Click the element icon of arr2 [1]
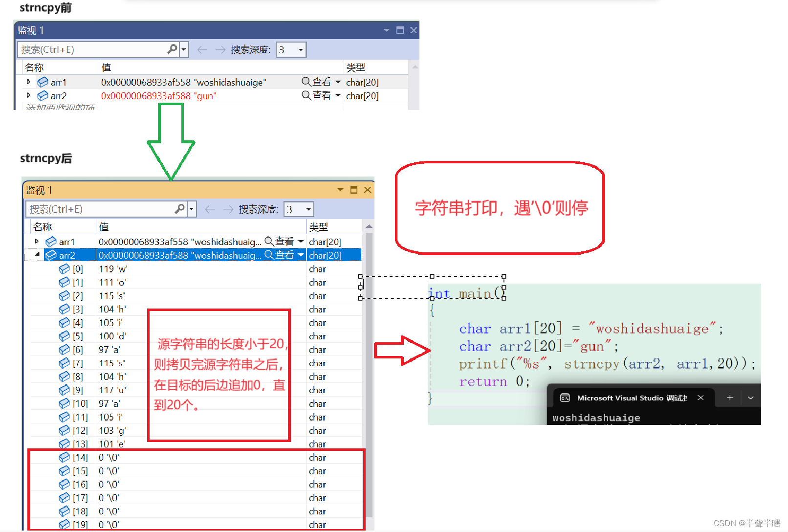 (64, 282)
